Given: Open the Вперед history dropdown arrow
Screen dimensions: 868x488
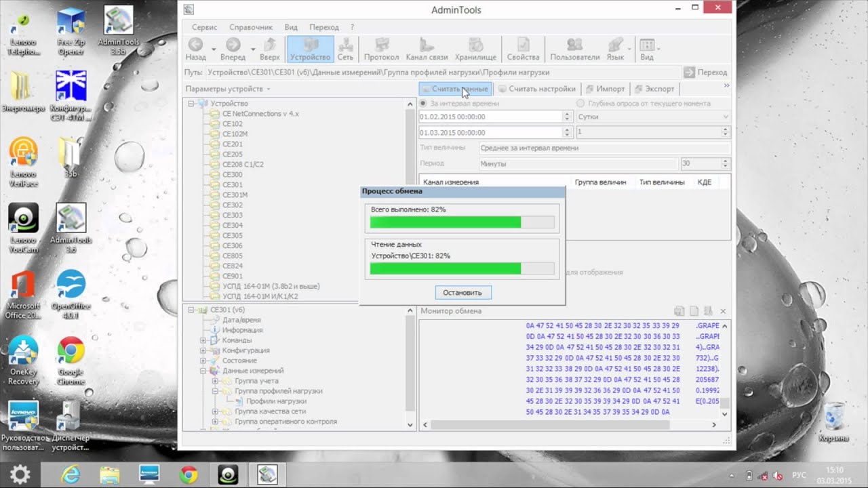Looking at the screenshot, I should coord(253,49).
